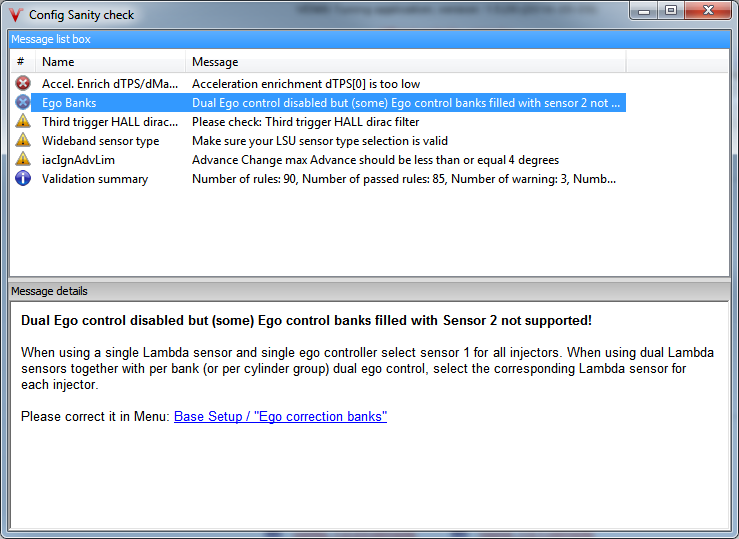This screenshot has height=539, width=739.
Task: Click the Message details panel header
Action: 370,291
